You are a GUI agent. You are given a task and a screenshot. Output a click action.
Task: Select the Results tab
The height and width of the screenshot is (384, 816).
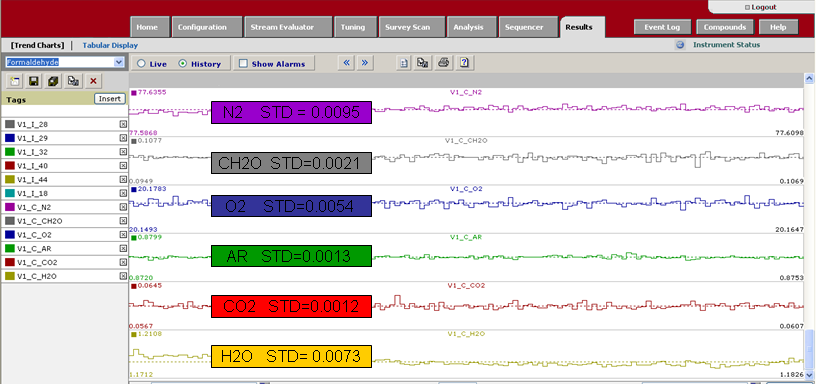click(582, 27)
